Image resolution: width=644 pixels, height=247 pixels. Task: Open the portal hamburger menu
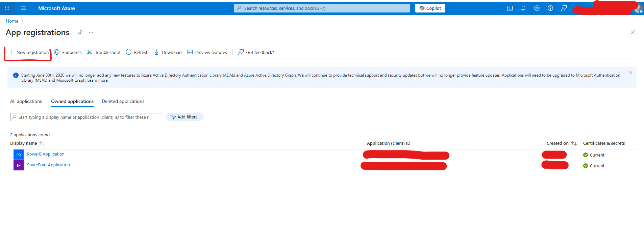point(23,8)
